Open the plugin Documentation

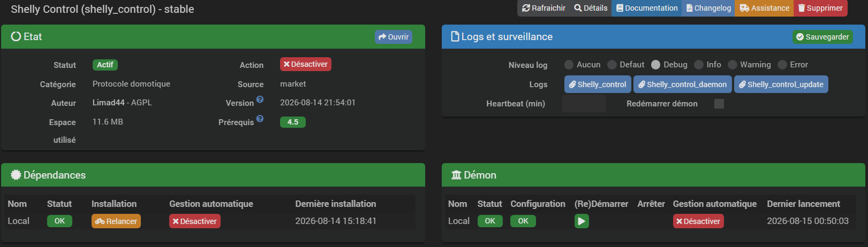click(x=647, y=8)
